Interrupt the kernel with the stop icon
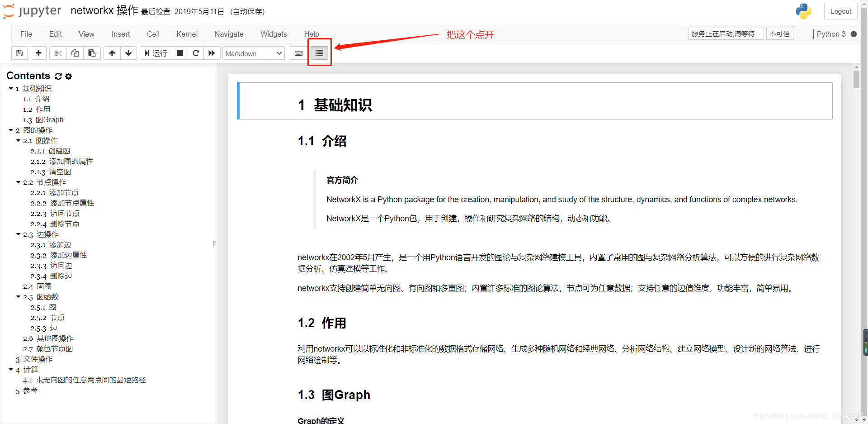Viewport: 868px width, 424px height. point(180,53)
